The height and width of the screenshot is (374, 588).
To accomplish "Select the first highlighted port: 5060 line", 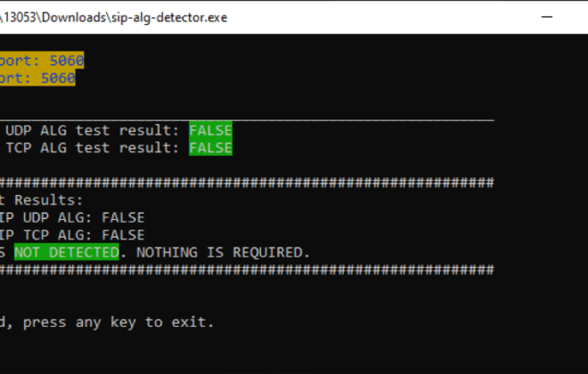I will tap(42, 61).
